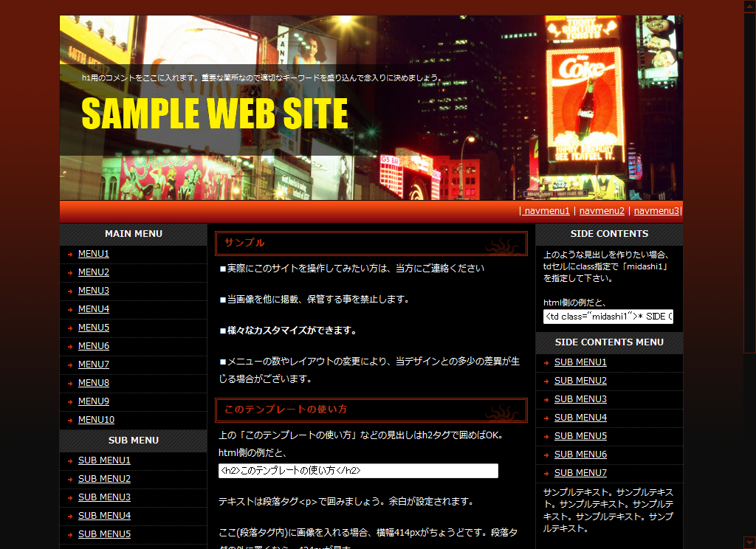
Task: Click the vertical scrollbar thumb
Action: pos(749,182)
